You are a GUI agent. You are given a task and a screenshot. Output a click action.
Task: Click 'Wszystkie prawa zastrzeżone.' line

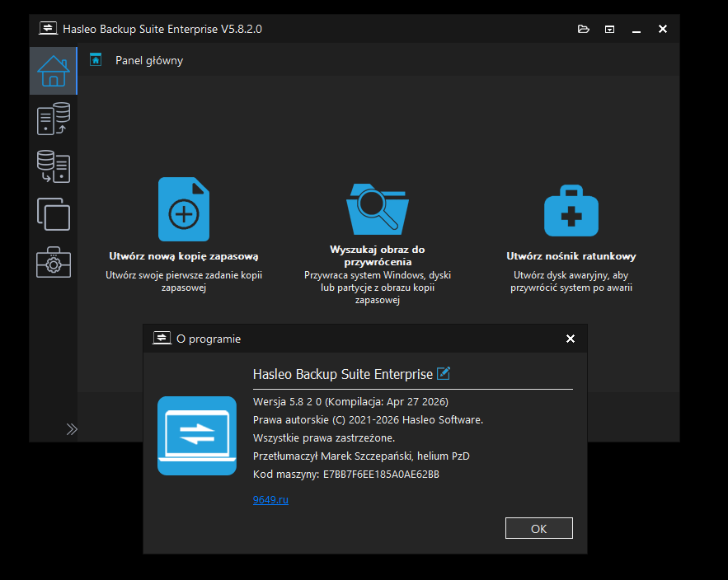324,438
